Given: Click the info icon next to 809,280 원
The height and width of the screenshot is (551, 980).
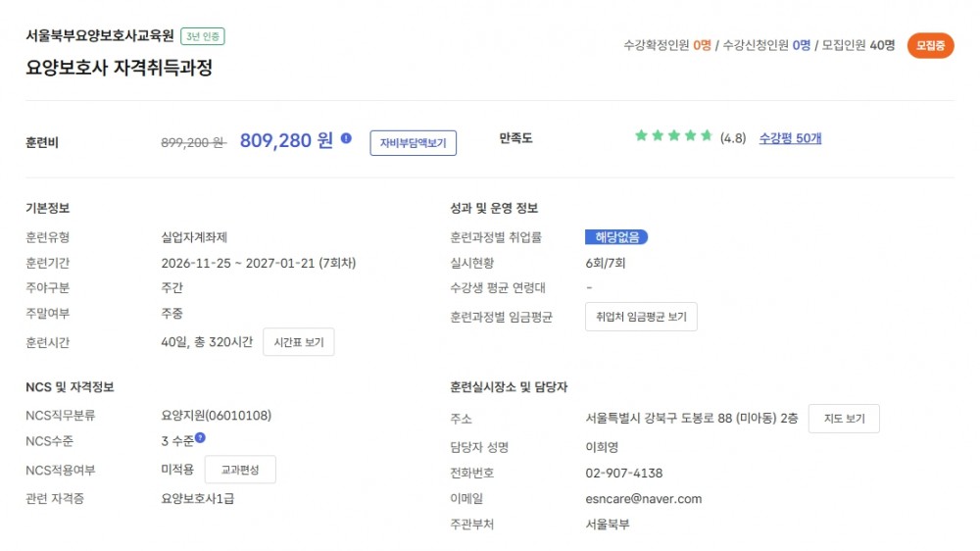Looking at the screenshot, I should [x=346, y=139].
